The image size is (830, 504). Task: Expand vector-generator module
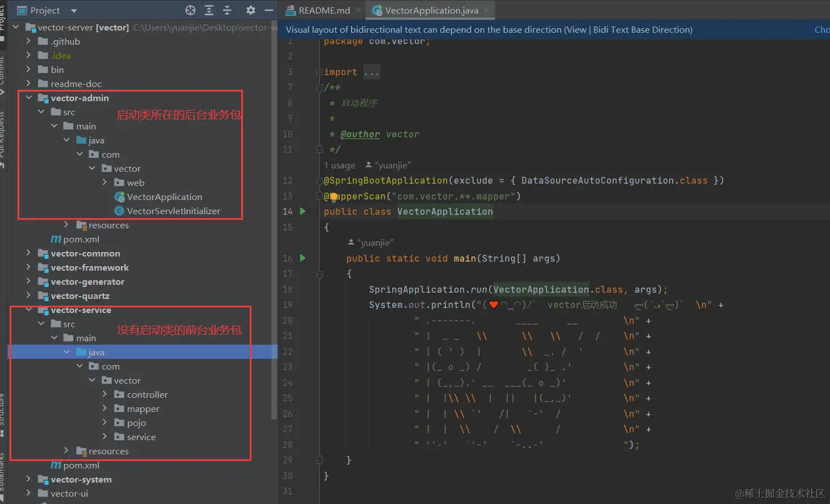click(28, 281)
